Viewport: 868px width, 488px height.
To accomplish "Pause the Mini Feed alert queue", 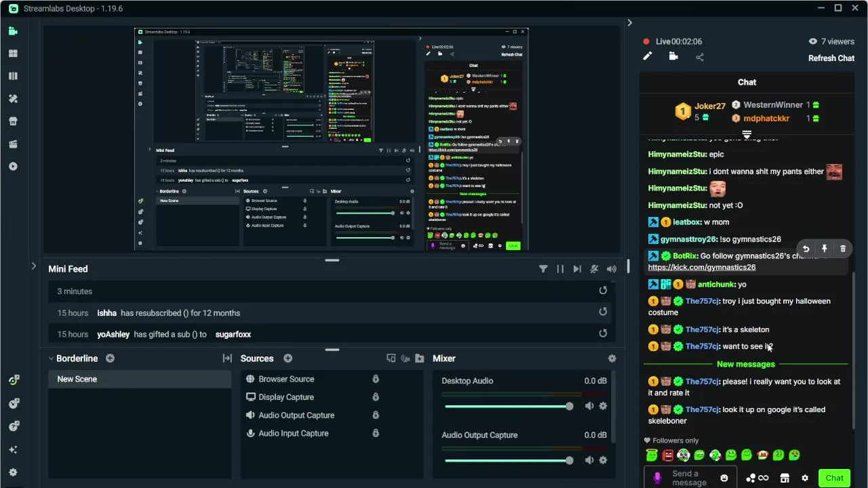I will click(x=560, y=269).
